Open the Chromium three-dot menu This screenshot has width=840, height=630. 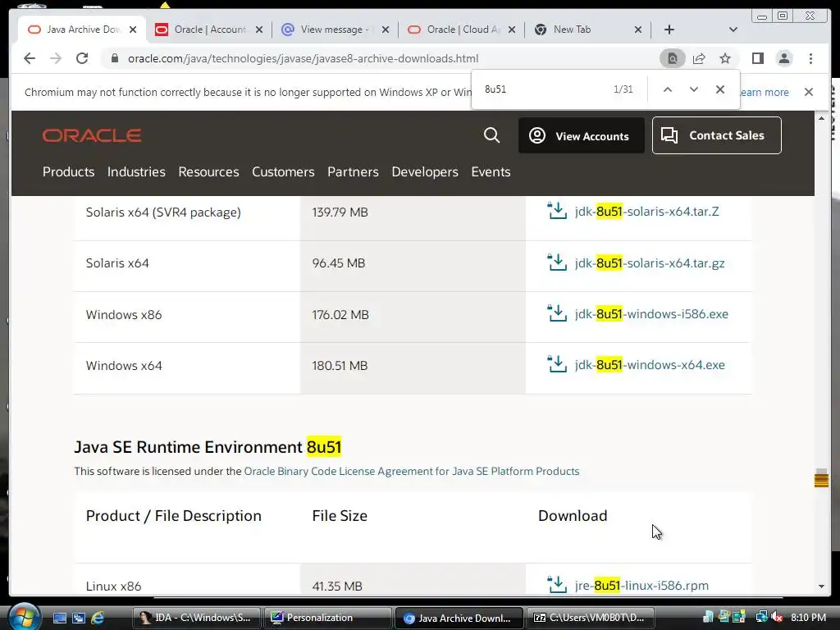810,58
